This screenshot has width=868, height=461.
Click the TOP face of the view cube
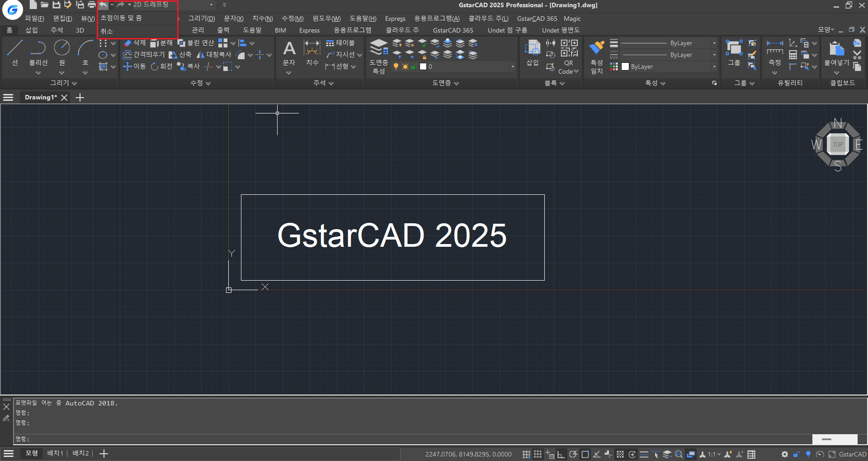tap(838, 145)
